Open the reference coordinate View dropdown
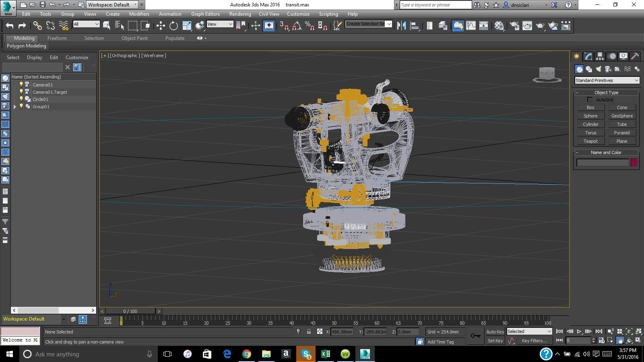 (220, 24)
